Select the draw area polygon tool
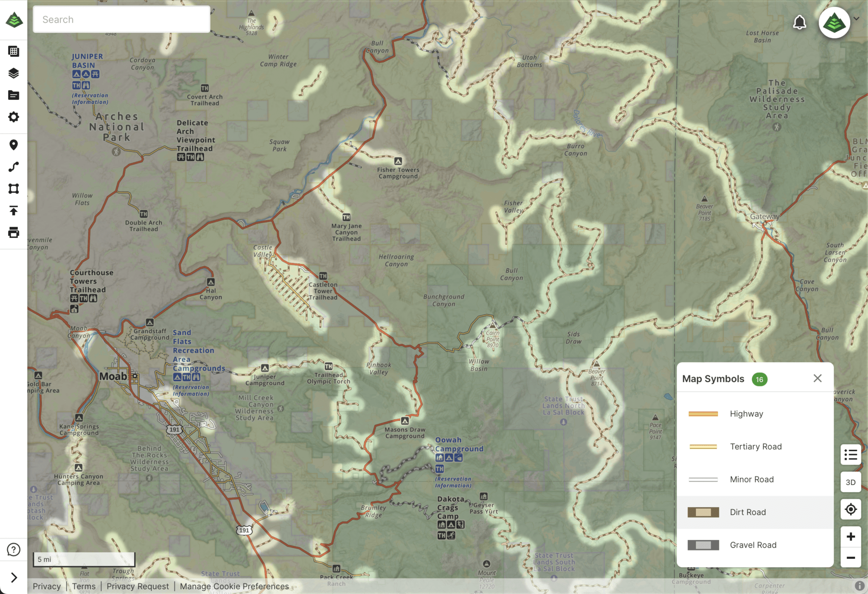The width and height of the screenshot is (868, 594). coord(14,189)
